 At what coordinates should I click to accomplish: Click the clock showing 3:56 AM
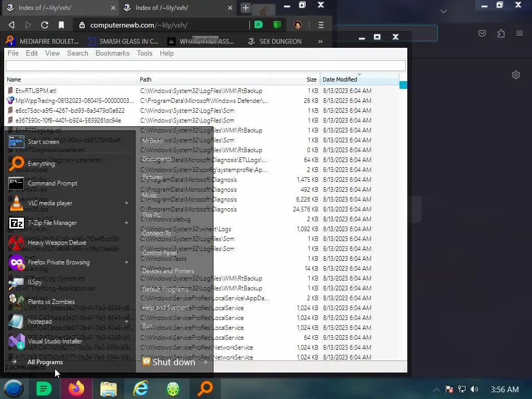point(504,390)
